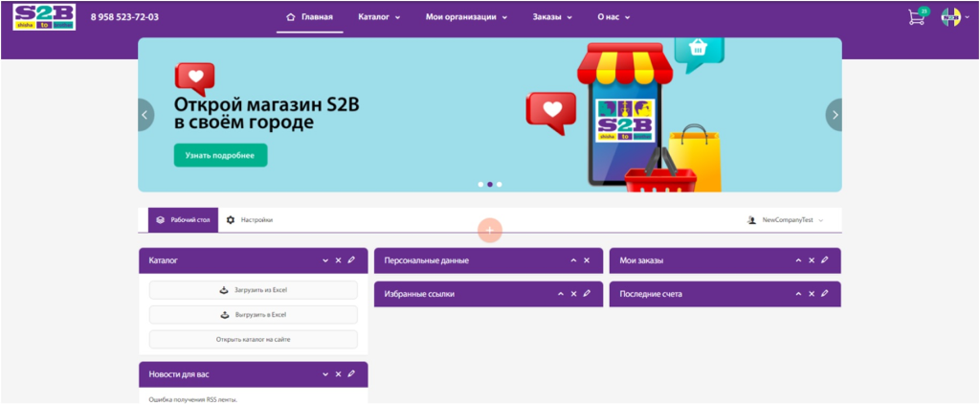Click the orange plus add-widget button

click(489, 231)
